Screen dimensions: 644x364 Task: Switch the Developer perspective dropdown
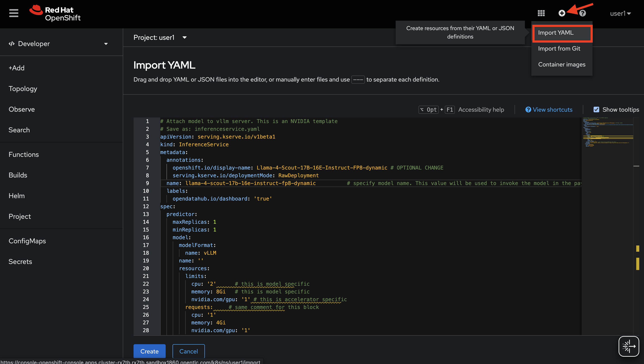tap(58, 44)
